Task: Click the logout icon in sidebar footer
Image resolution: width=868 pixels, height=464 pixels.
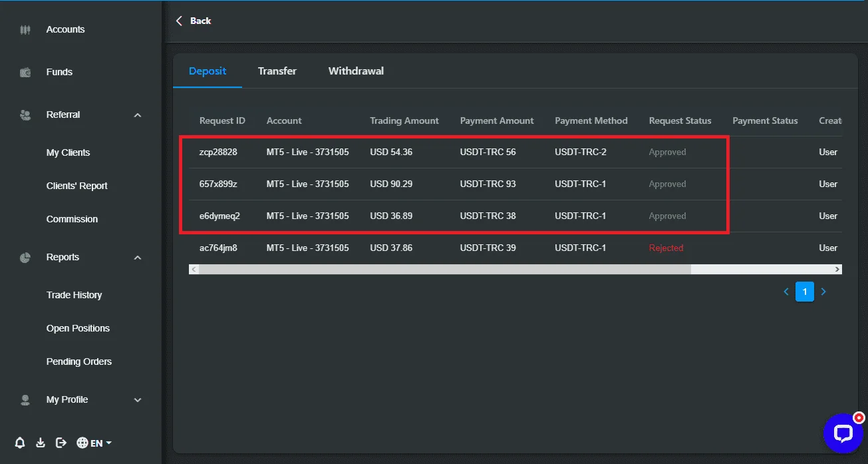Action: pyautogui.click(x=61, y=443)
